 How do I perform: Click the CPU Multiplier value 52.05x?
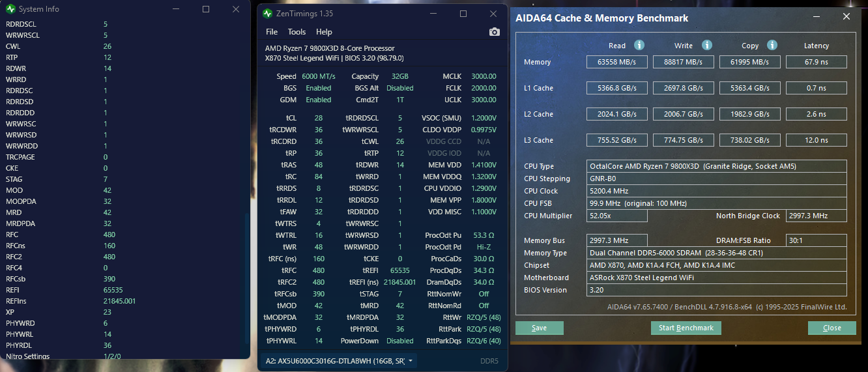(617, 216)
